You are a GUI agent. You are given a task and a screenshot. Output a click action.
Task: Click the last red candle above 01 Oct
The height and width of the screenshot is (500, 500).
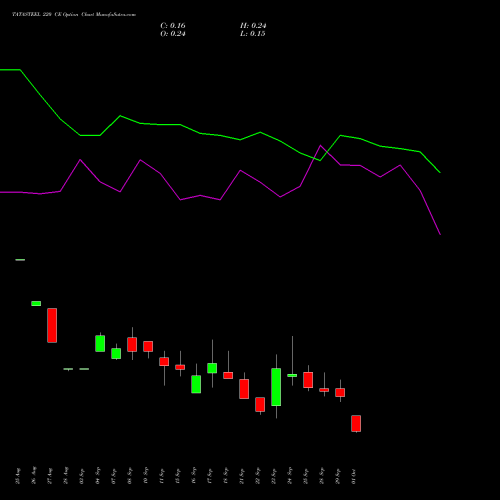pyautogui.click(x=356, y=424)
